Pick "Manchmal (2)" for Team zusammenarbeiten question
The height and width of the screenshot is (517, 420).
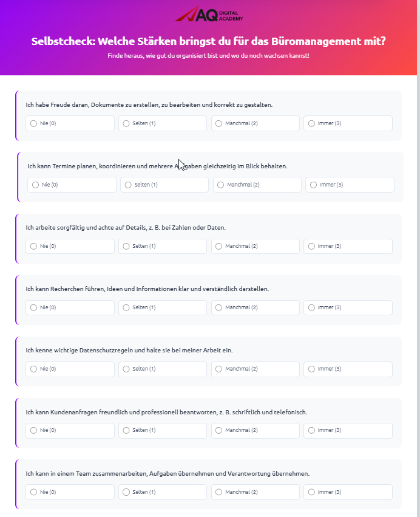click(218, 491)
